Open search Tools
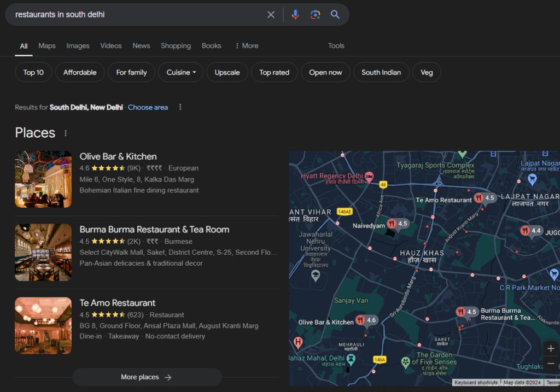The width and height of the screenshot is (560, 392). click(x=336, y=46)
